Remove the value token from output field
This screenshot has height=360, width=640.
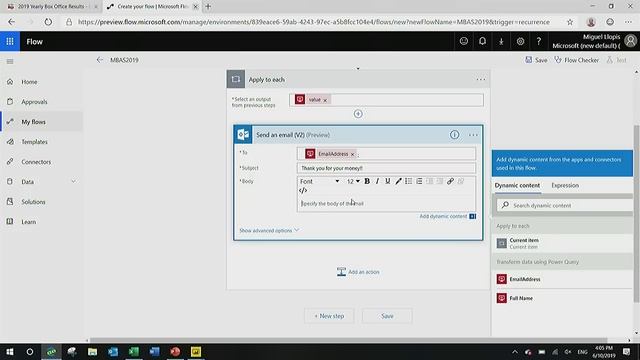point(325,100)
